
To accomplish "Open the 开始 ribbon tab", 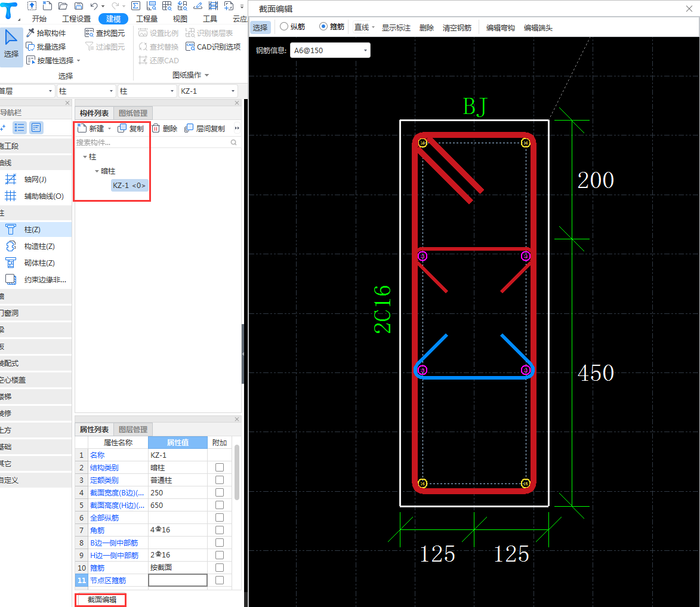I will pos(39,19).
